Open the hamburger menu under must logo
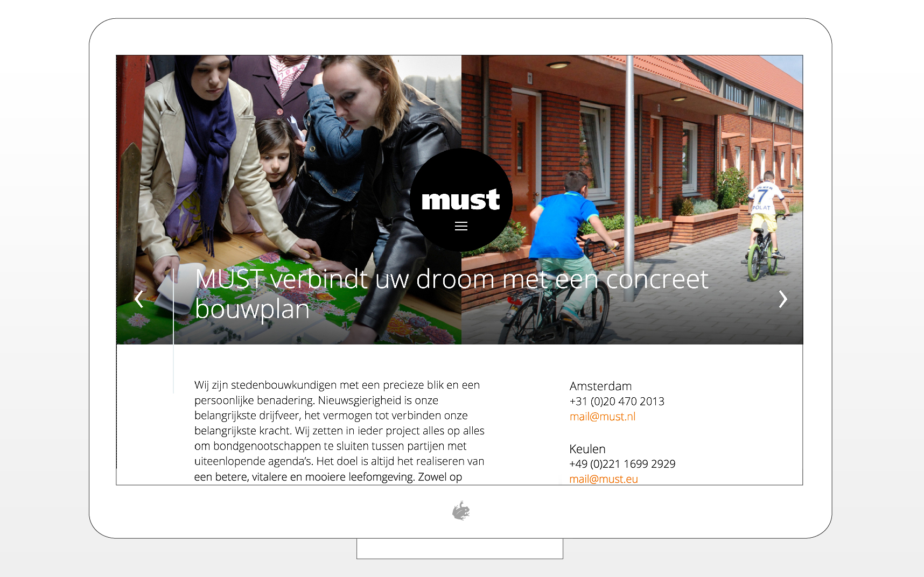 (x=461, y=227)
